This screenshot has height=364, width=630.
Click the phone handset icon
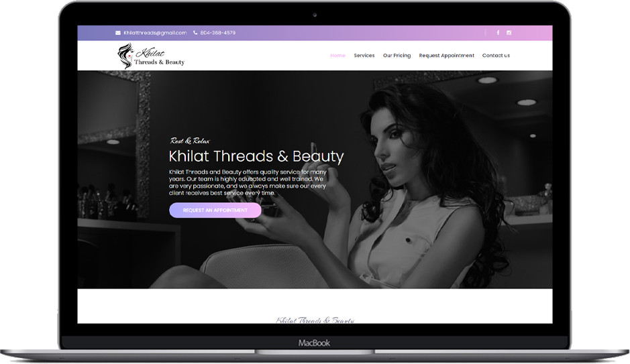pyautogui.click(x=195, y=33)
